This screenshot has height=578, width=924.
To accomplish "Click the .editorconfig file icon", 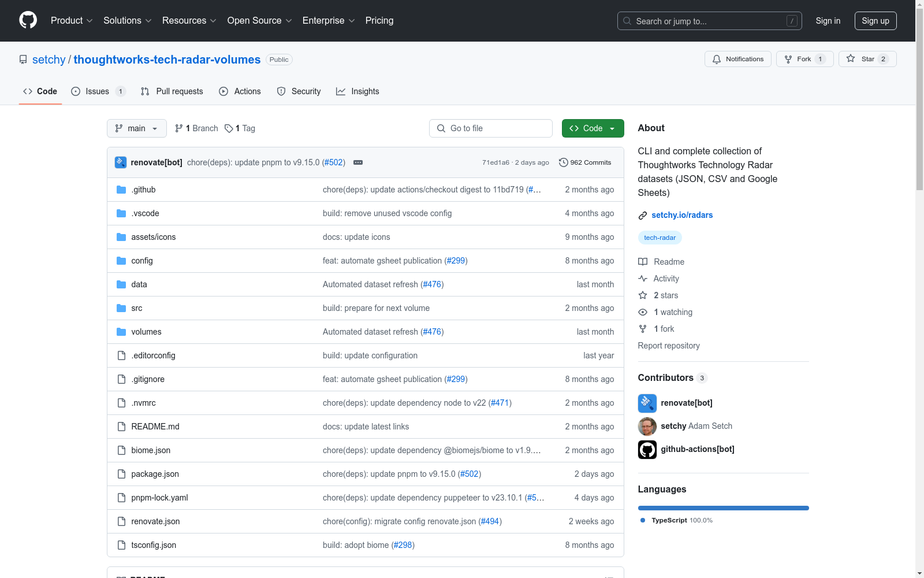I will 121,355.
